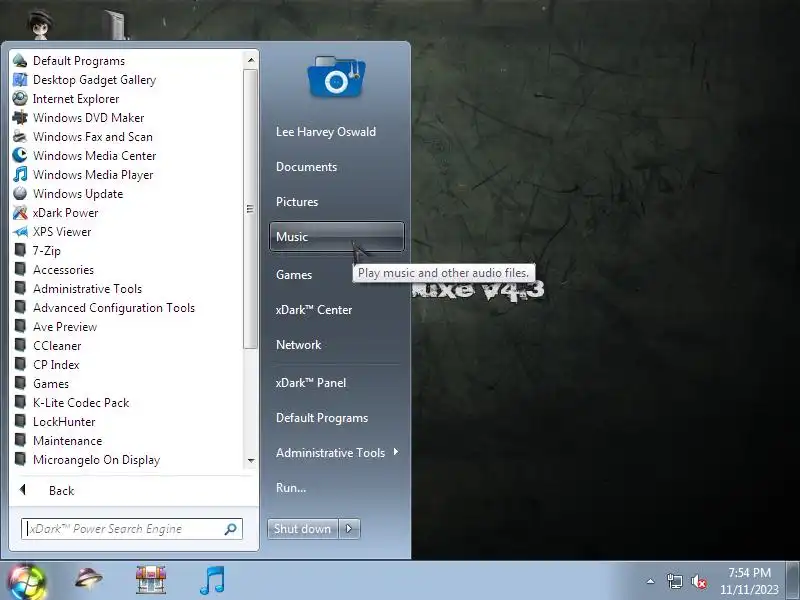Open xDark™ Panel

tap(337, 383)
